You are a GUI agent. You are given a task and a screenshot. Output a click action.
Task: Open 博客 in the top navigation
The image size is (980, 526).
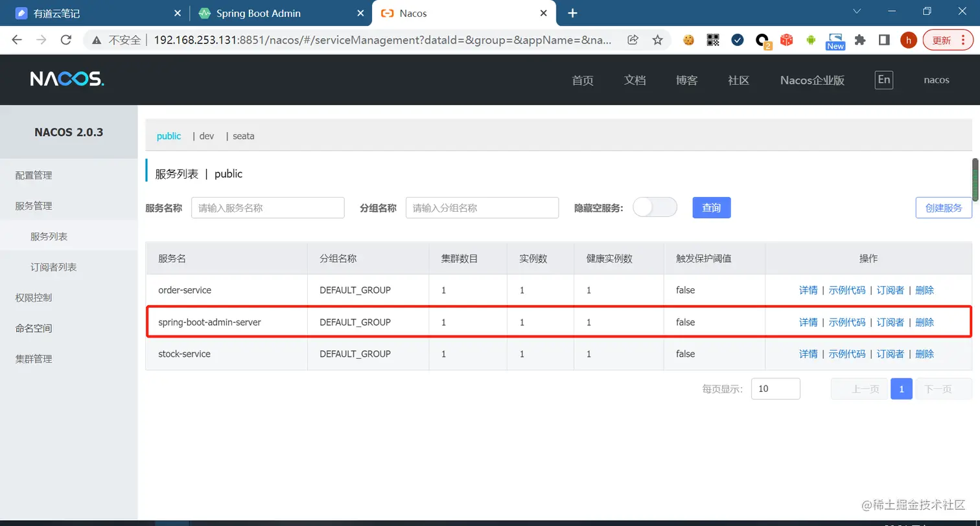tap(687, 80)
